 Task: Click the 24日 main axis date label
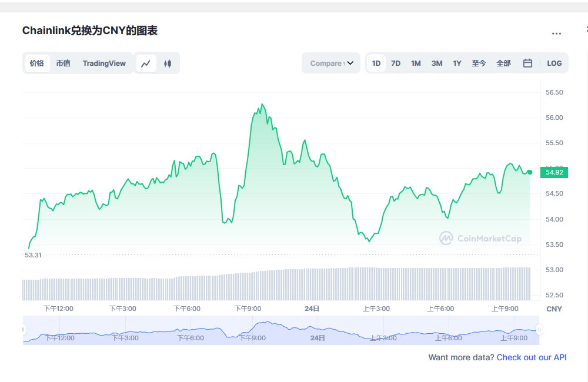point(312,309)
